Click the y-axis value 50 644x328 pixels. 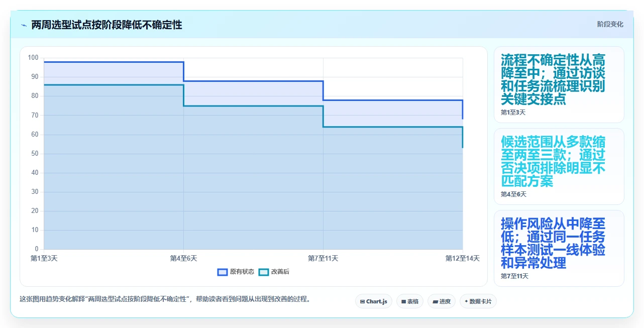(35, 154)
